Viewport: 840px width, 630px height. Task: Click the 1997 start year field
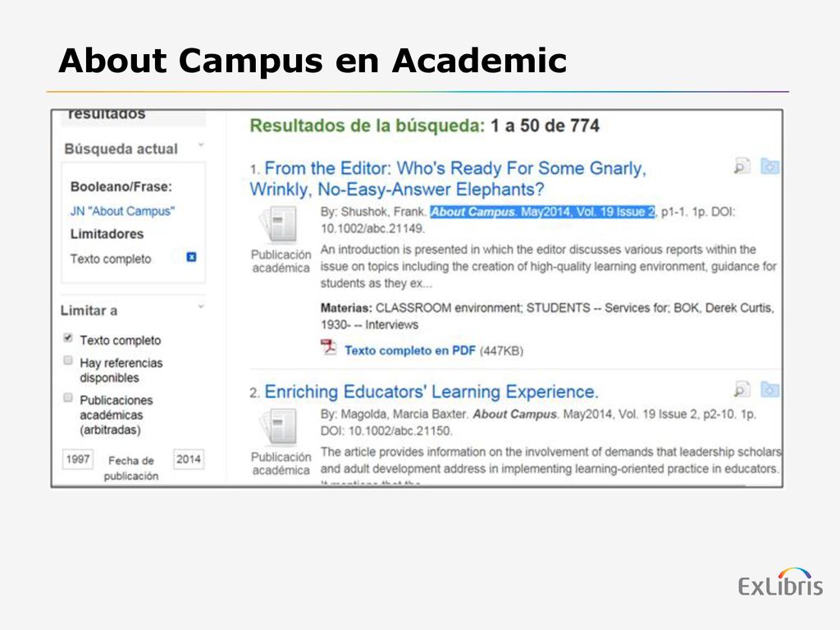78,459
